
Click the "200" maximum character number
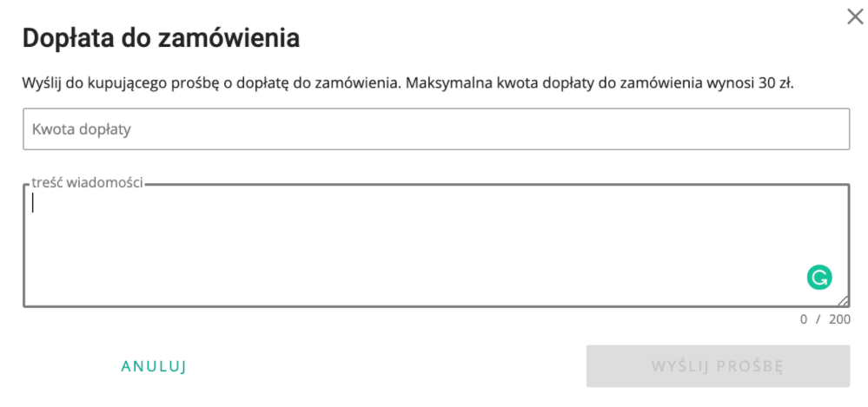839,319
